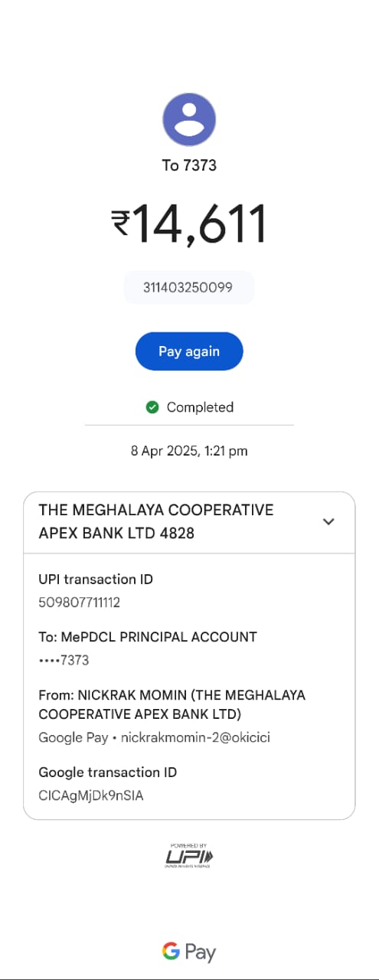Click the 311403250099 reference chip

click(x=189, y=288)
